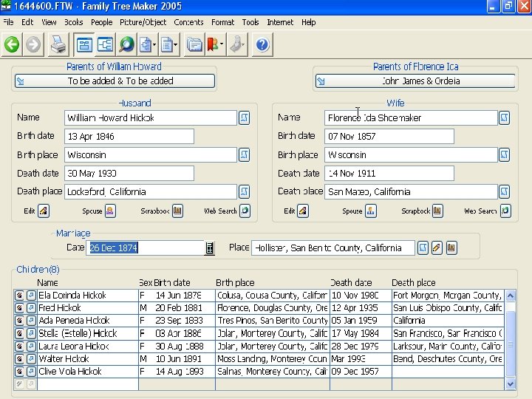Click husband's Spouse icon

pyautogui.click(x=110, y=211)
